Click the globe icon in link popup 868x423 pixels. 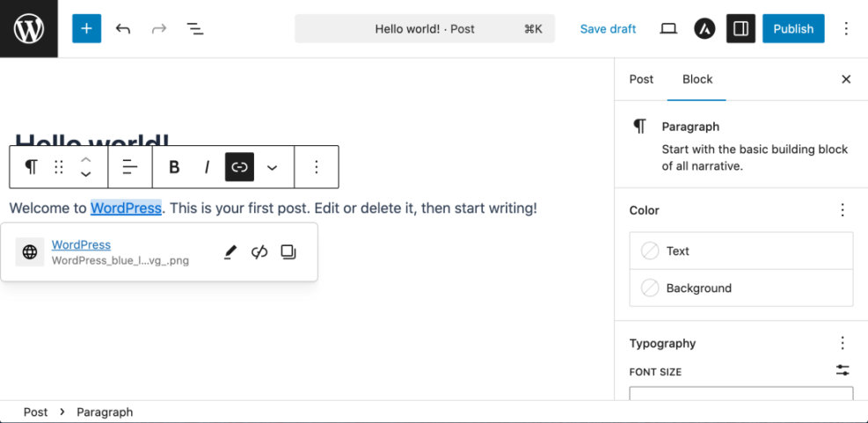(x=29, y=252)
